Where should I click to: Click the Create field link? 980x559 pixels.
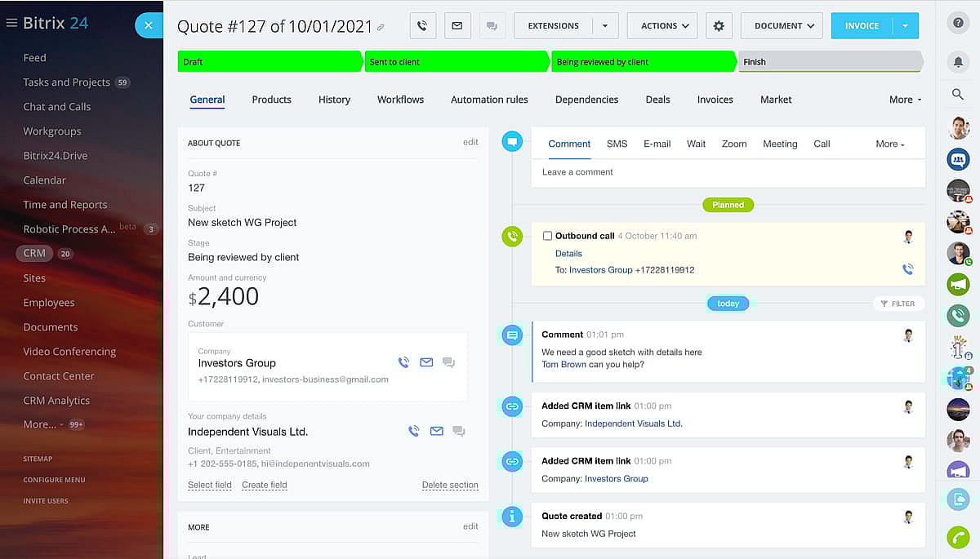(265, 485)
